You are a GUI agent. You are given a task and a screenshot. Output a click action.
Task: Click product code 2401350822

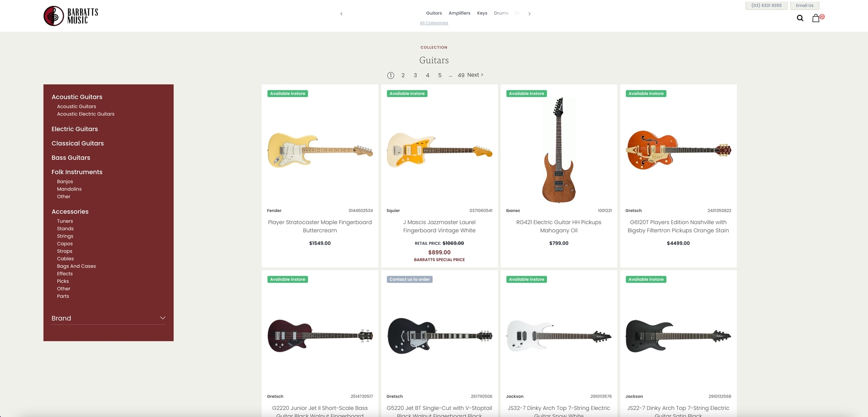tap(719, 211)
